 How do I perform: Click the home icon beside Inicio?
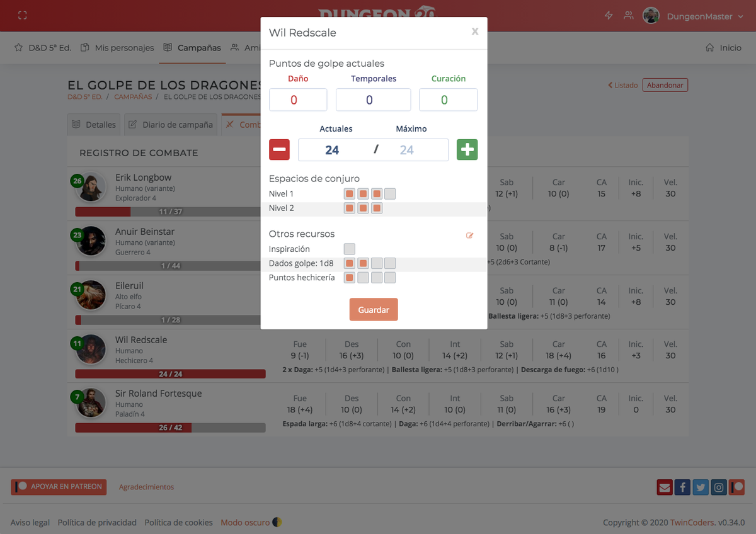[710, 47]
